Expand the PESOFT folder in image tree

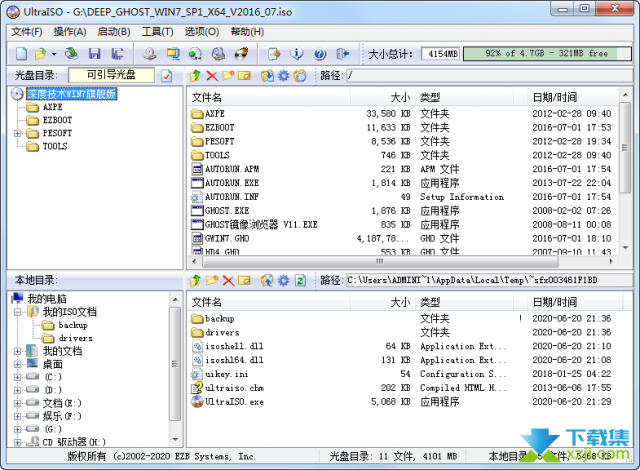click(x=19, y=133)
